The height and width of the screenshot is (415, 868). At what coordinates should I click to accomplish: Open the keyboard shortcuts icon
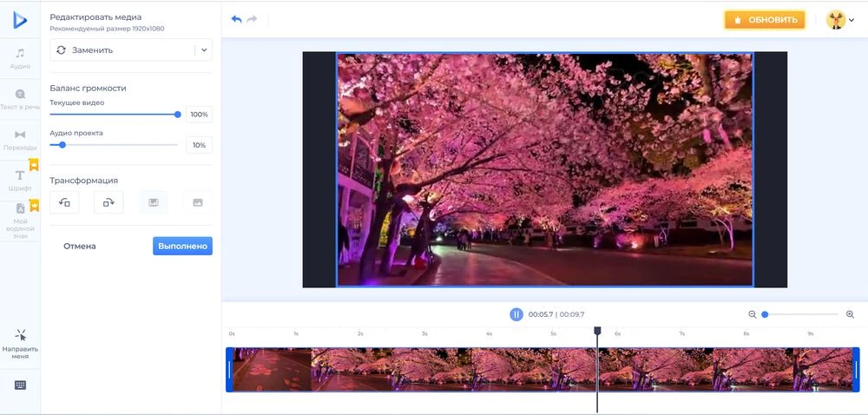[20, 385]
